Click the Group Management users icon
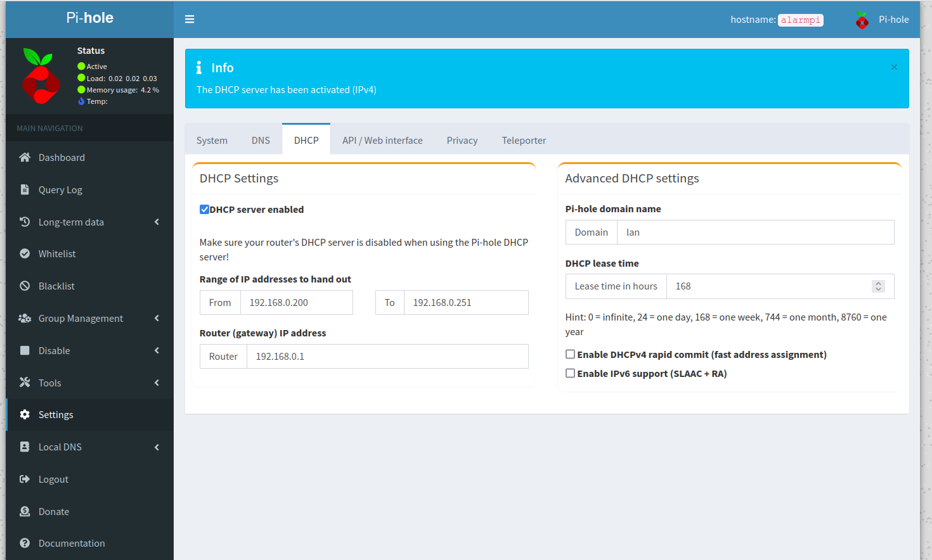The image size is (932, 560). click(x=25, y=318)
